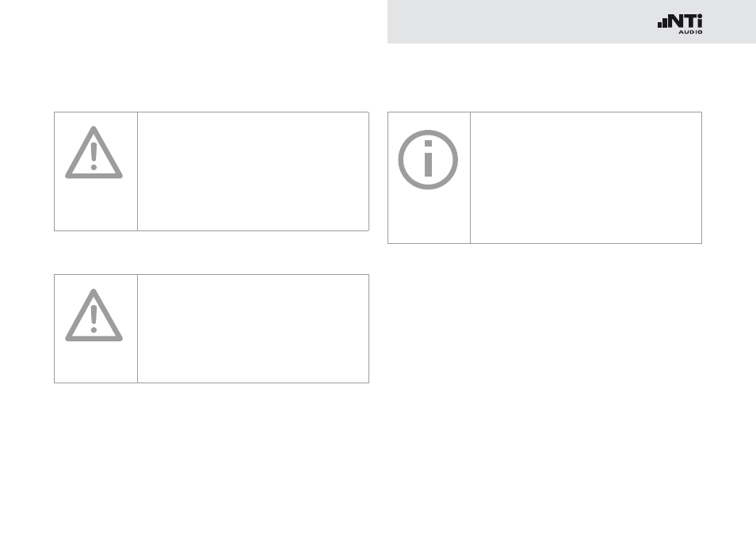Screen dimensions: 756x533
Task: Click the NTi lettering in the logo
Action: [686, 21]
